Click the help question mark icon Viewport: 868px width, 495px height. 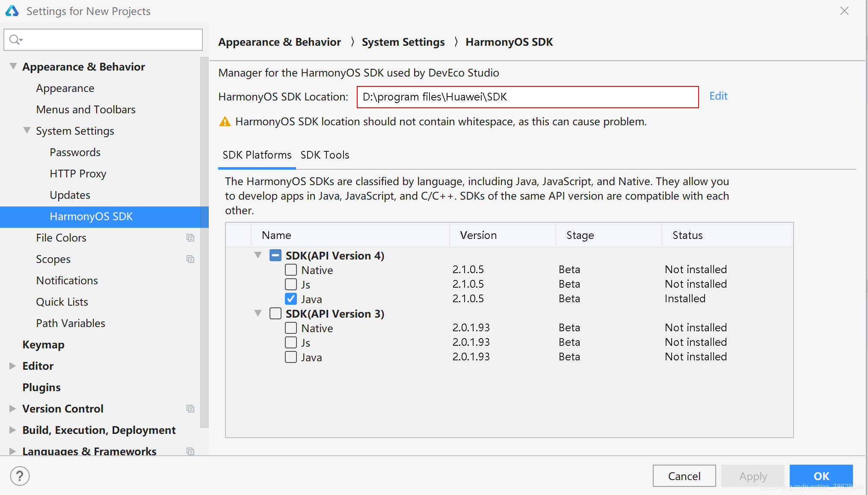coord(20,476)
